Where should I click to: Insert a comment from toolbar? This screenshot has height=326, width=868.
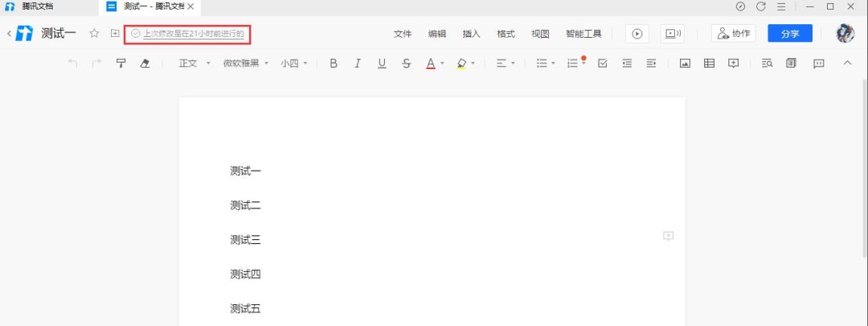click(734, 64)
